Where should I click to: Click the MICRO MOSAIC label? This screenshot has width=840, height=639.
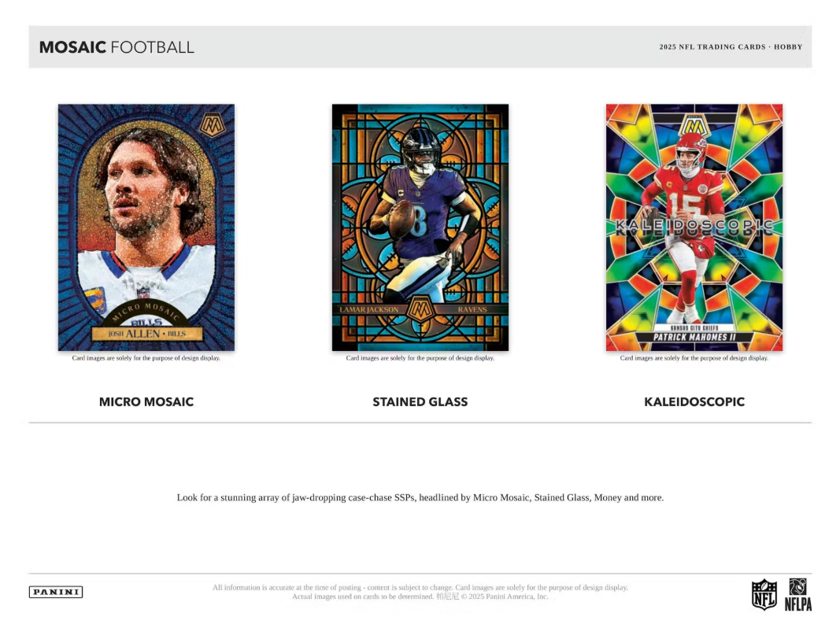tap(146, 401)
